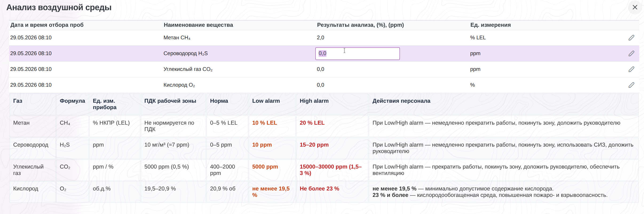This screenshot has width=644, height=214.
Task: Click the 5000 ppm low alarm value
Action: coord(265,167)
